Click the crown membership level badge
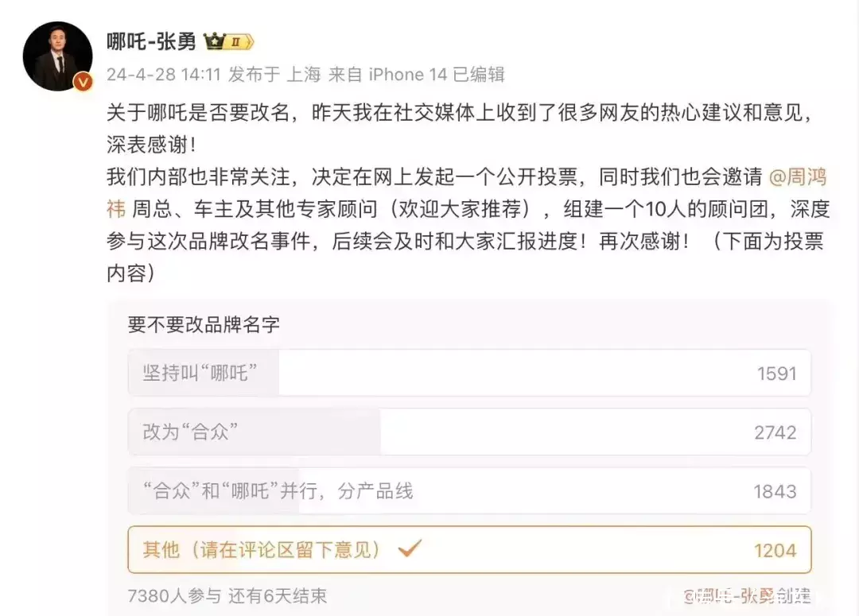Screen dimensions: 859x616 229,41
